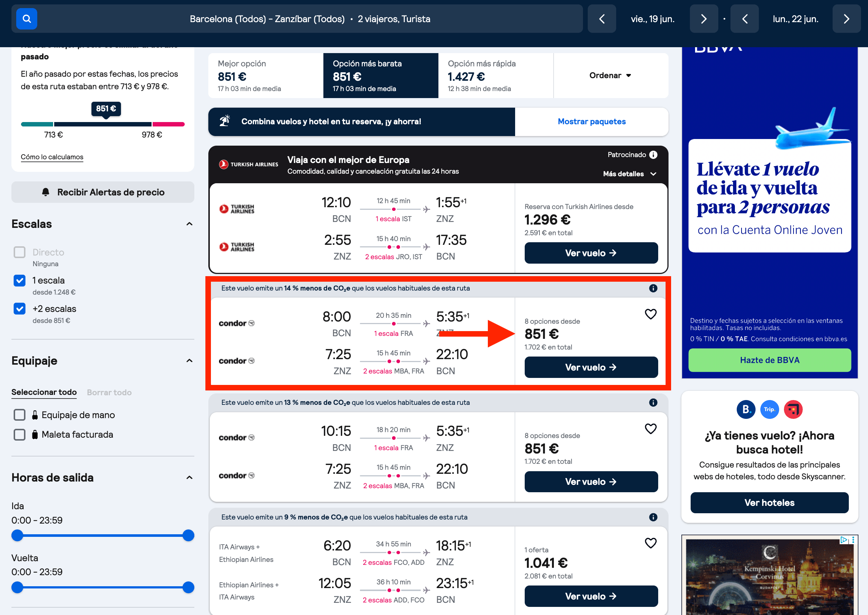Open Cómo lo calculamos link

click(52, 157)
